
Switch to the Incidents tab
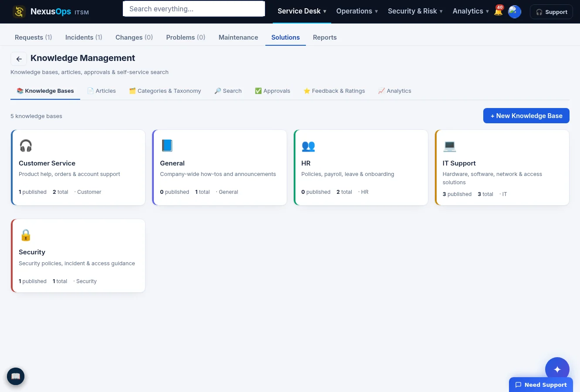[x=84, y=37]
